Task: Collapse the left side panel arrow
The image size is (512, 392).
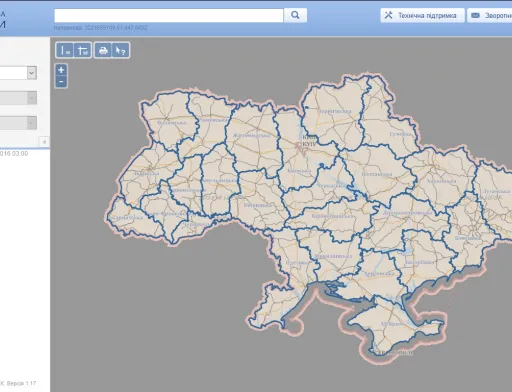Action: 44,142
